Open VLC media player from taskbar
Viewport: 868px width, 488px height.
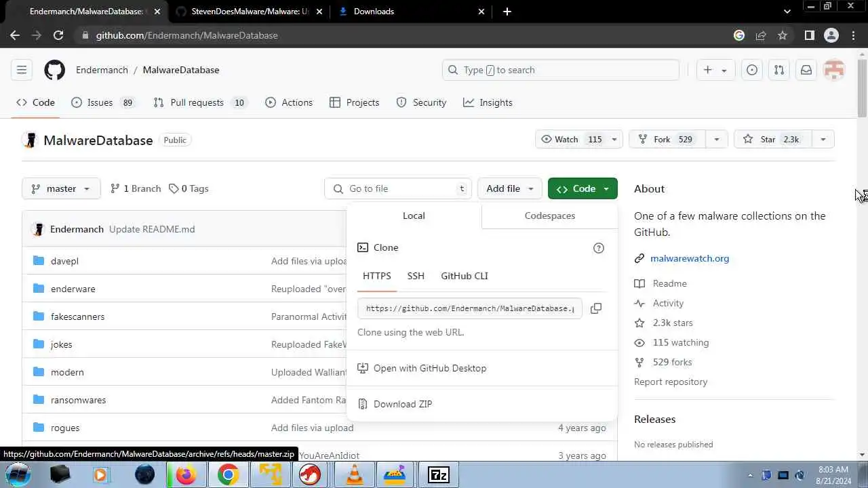tap(354, 475)
